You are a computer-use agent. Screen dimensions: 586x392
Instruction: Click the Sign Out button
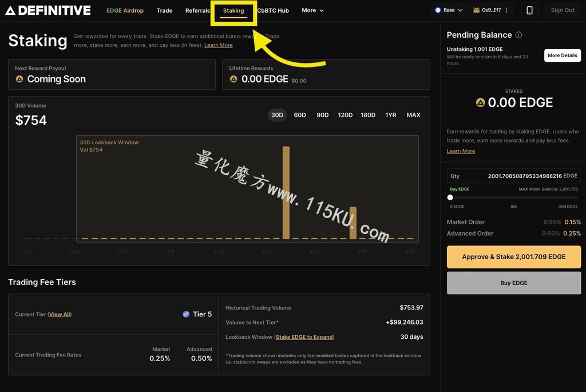563,10
